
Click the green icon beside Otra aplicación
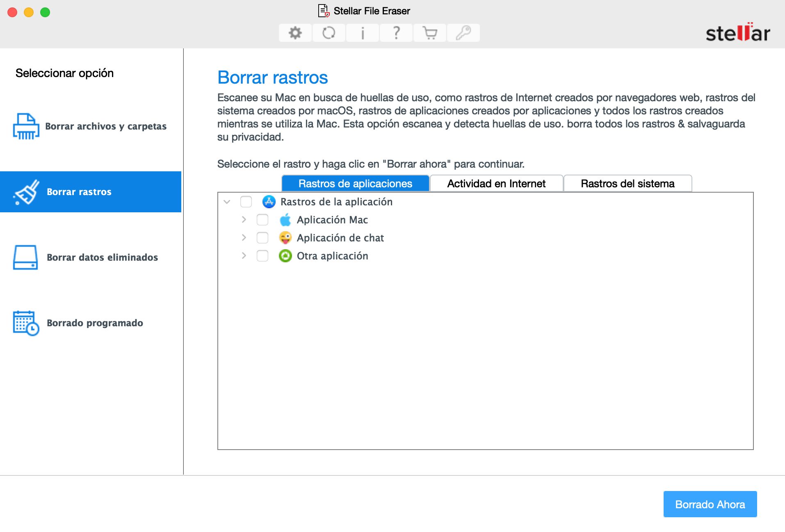[285, 256]
